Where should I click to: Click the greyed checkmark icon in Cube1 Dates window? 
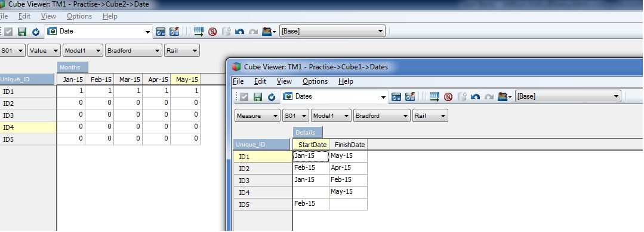point(244,97)
